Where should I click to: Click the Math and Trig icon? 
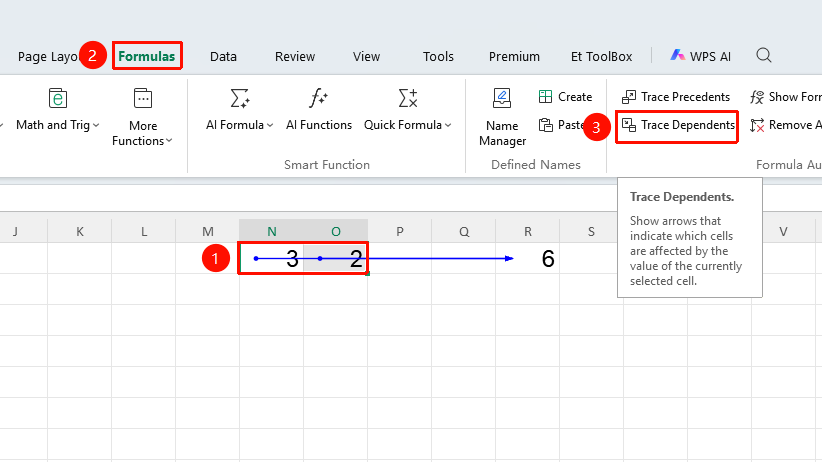[58, 98]
